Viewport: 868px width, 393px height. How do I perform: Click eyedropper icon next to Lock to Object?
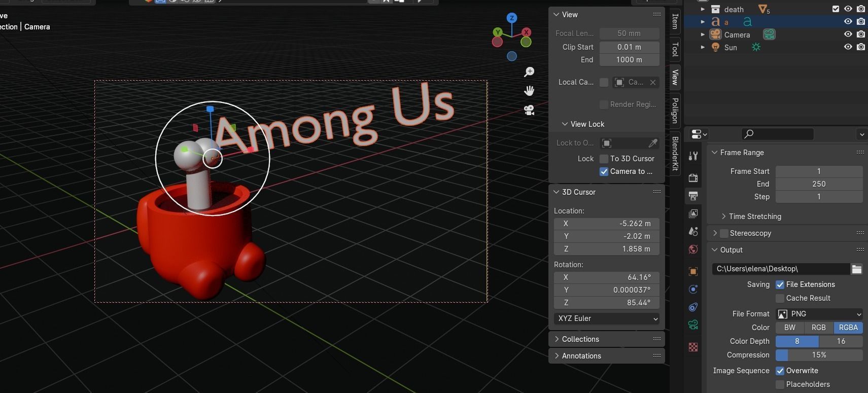(653, 143)
